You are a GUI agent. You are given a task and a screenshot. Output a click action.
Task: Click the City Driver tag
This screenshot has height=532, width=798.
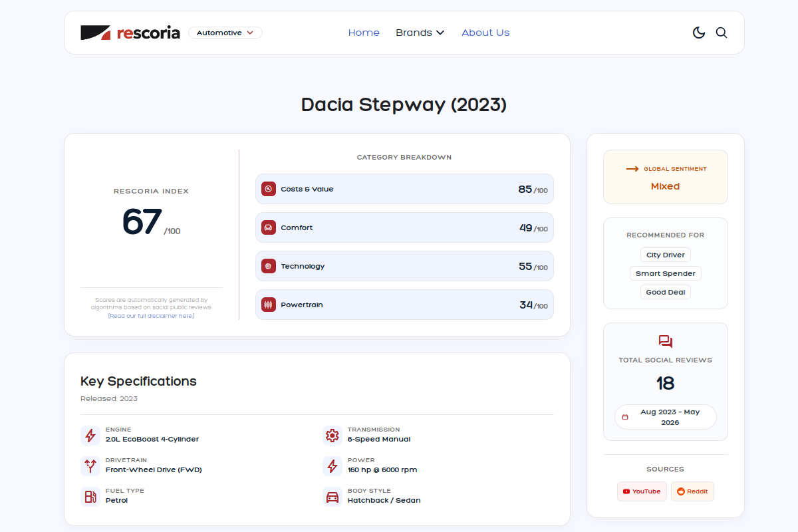(666, 255)
